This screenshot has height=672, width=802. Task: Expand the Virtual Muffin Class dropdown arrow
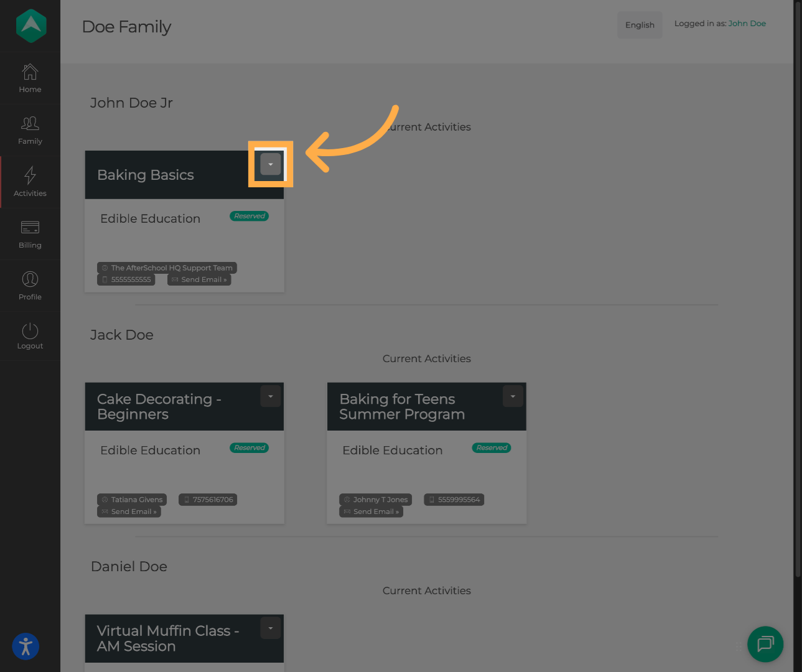[x=271, y=628]
